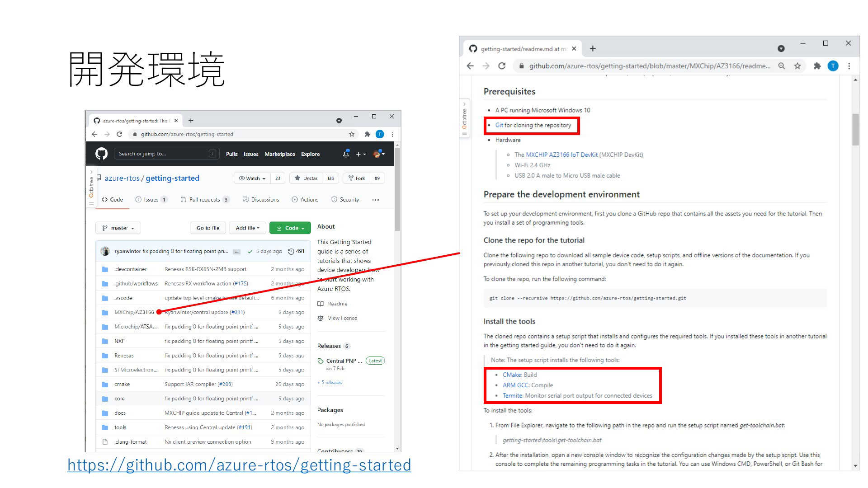868x488 pixels.
Task: Bookmark star in right browser address bar
Action: click(x=797, y=66)
